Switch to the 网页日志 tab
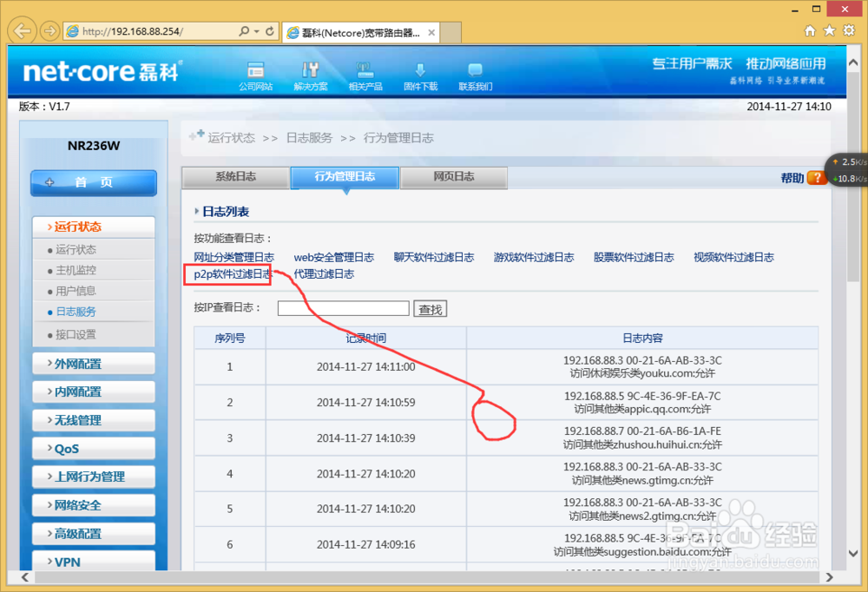868x592 pixels. [x=453, y=177]
